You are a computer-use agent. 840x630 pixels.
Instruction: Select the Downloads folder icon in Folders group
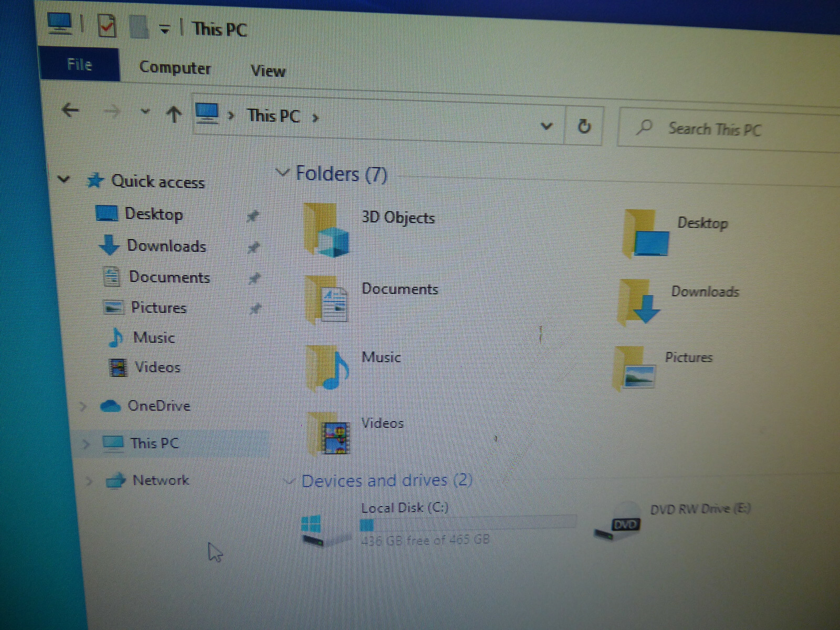(639, 301)
